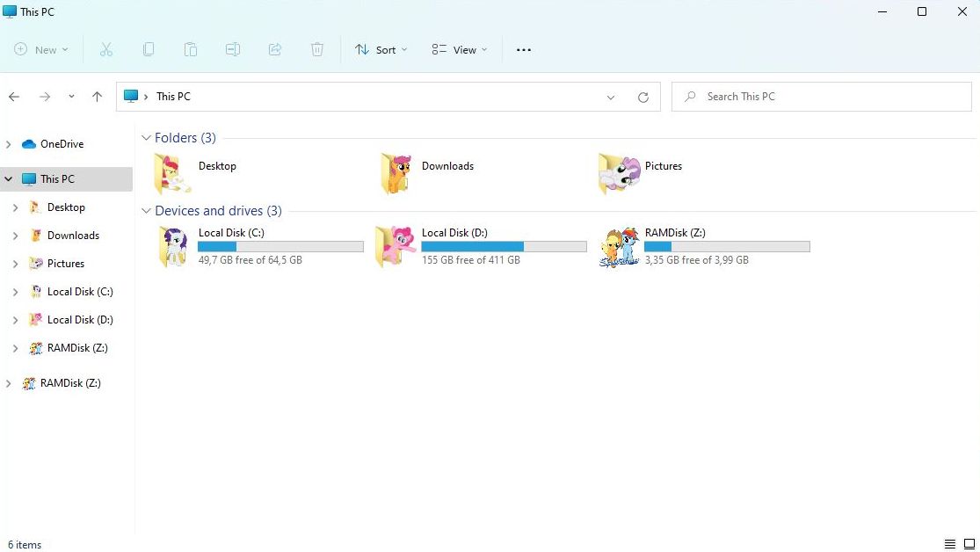Image resolution: width=980 pixels, height=552 pixels.
Task: Collapse the Devices and drives (3) group
Action: coord(146,211)
